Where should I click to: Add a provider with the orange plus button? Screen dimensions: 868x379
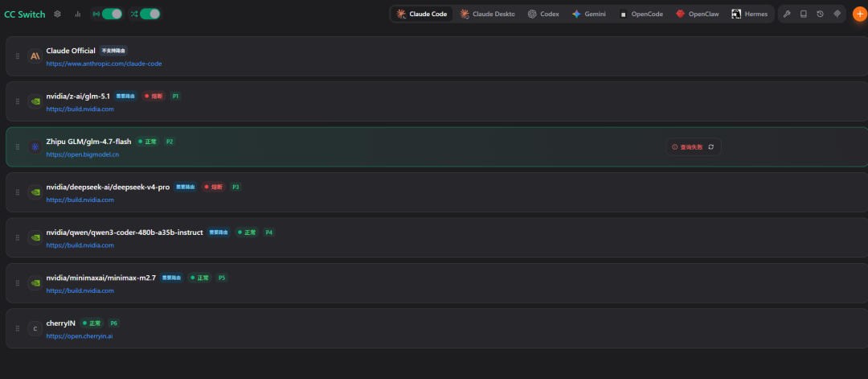point(860,14)
